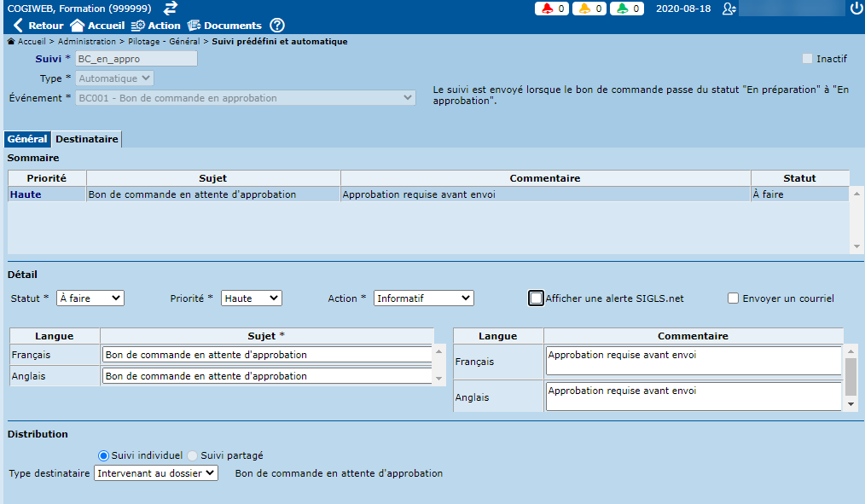Open the Type destinataire dropdown
This screenshot has width=865, height=504.
156,472
